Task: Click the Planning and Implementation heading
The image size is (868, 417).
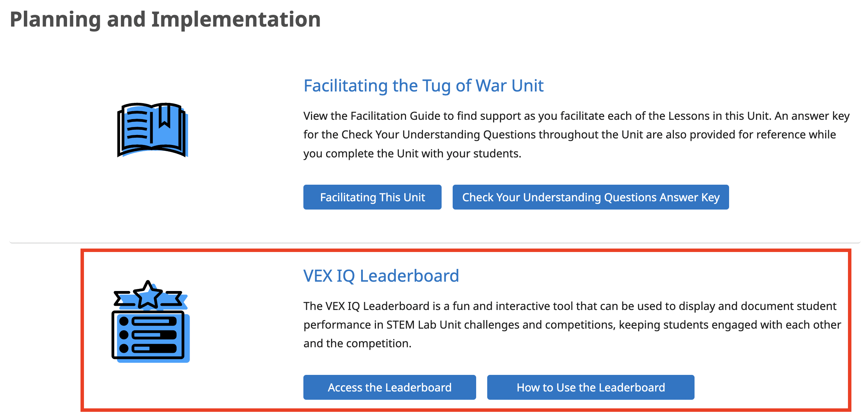Action: point(165,19)
